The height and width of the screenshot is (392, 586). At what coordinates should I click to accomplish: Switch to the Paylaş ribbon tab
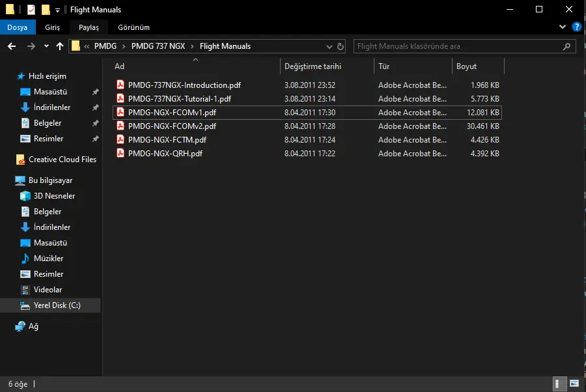point(89,27)
